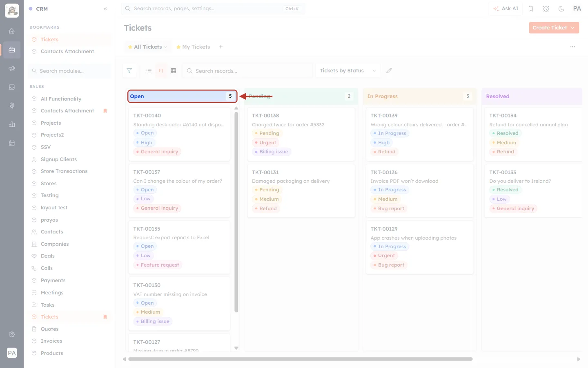Switch to list view icon

pyautogui.click(x=149, y=71)
